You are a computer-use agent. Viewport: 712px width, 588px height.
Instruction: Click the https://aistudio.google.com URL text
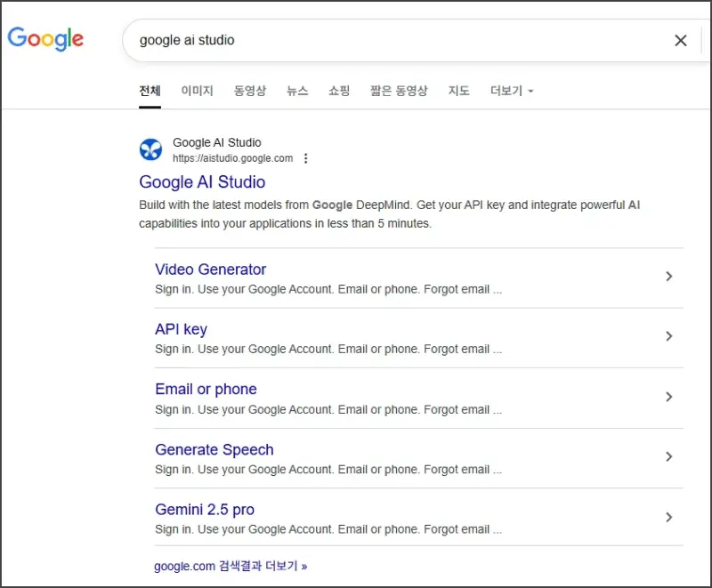pyautogui.click(x=232, y=158)
